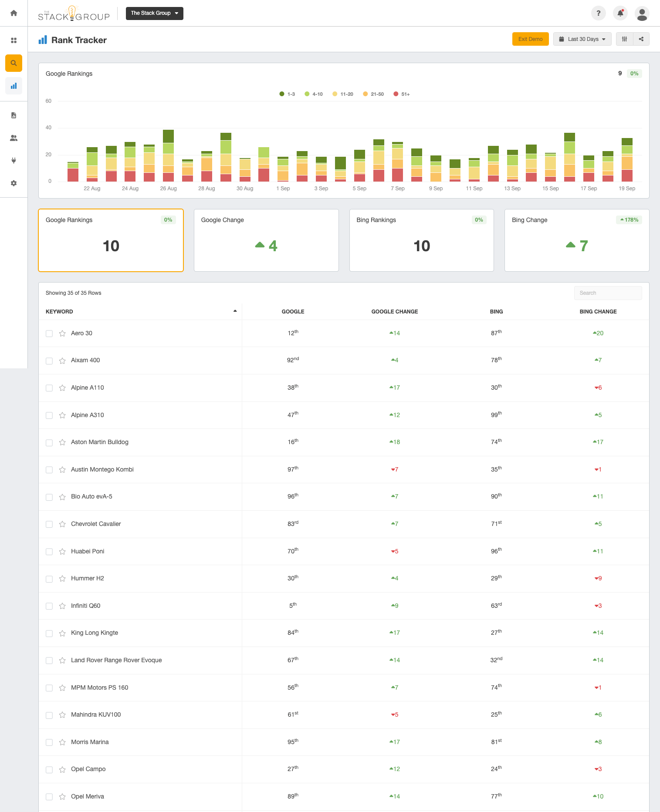Click the Exit Demo button
This screenshot has width=660, height=812.
[530, 39]
